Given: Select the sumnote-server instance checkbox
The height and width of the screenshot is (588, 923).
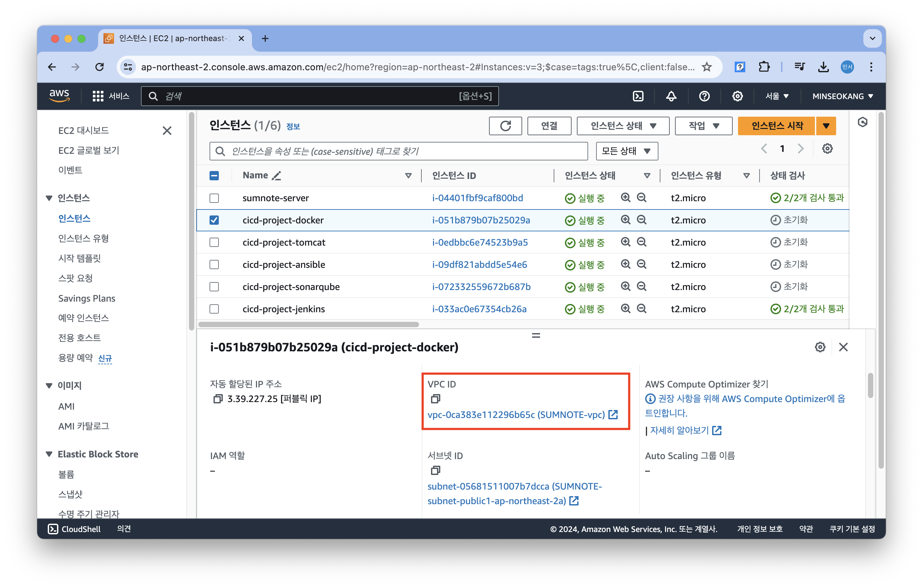Looking at the screenshot, I should point(214,198).
